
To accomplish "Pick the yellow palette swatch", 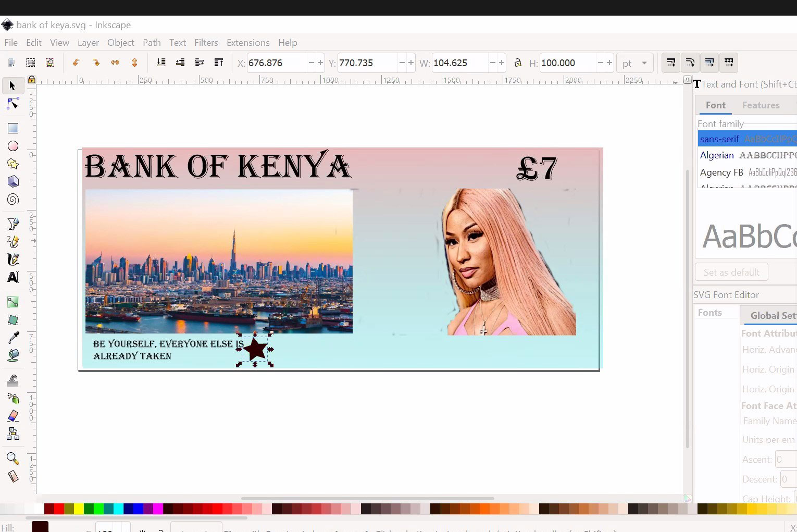I will 78,509.
